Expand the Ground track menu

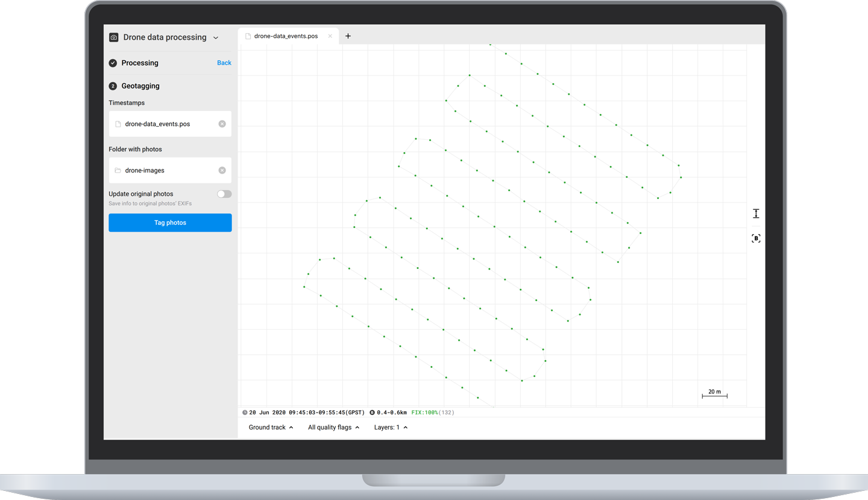coord(271,427)
